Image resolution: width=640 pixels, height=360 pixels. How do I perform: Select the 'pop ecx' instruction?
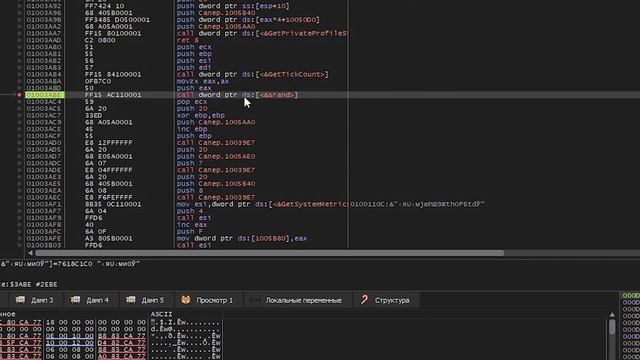point(192,102)
